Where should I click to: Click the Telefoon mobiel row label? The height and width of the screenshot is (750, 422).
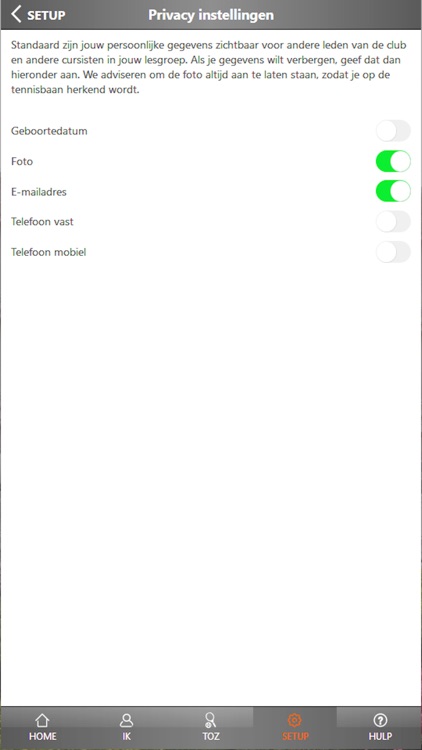tap(49, 252)
